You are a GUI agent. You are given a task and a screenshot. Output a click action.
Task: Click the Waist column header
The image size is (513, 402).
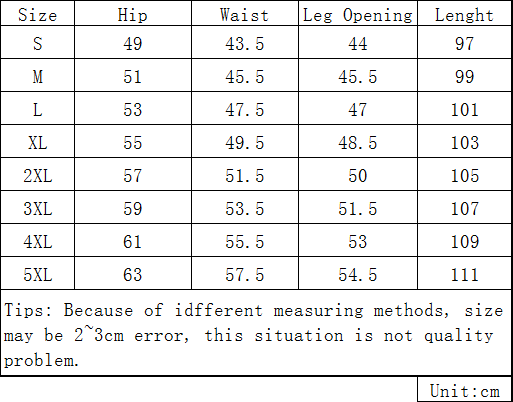[244, 15]
